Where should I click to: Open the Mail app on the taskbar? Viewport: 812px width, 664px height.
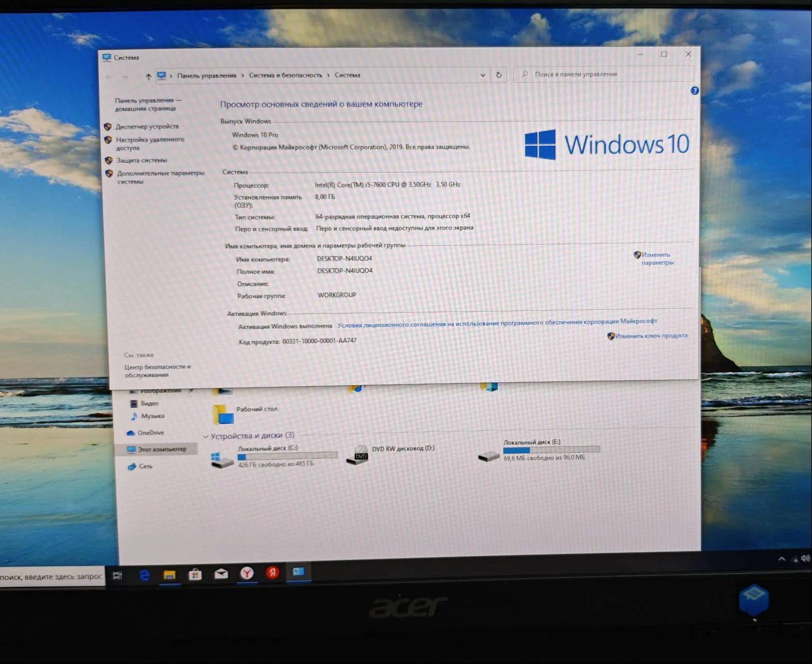(221, 574)
